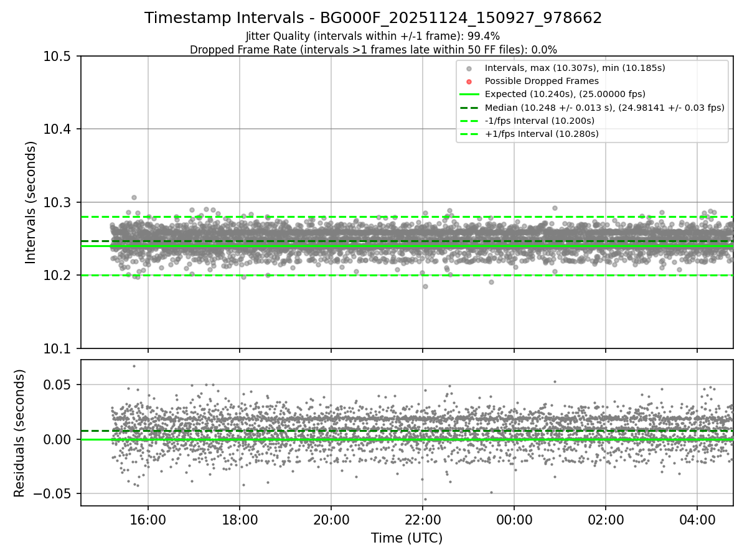Click the solid green line sample beside the Expected legend entry
The width and height of the screenshot is (747, 560).
click(469, 95)
